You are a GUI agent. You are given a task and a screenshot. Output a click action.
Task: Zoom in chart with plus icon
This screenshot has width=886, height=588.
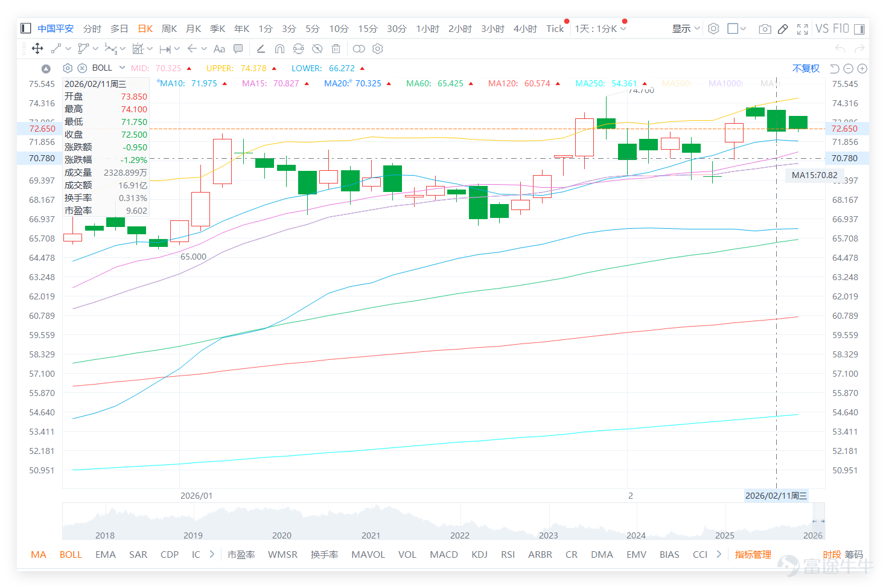862,68
